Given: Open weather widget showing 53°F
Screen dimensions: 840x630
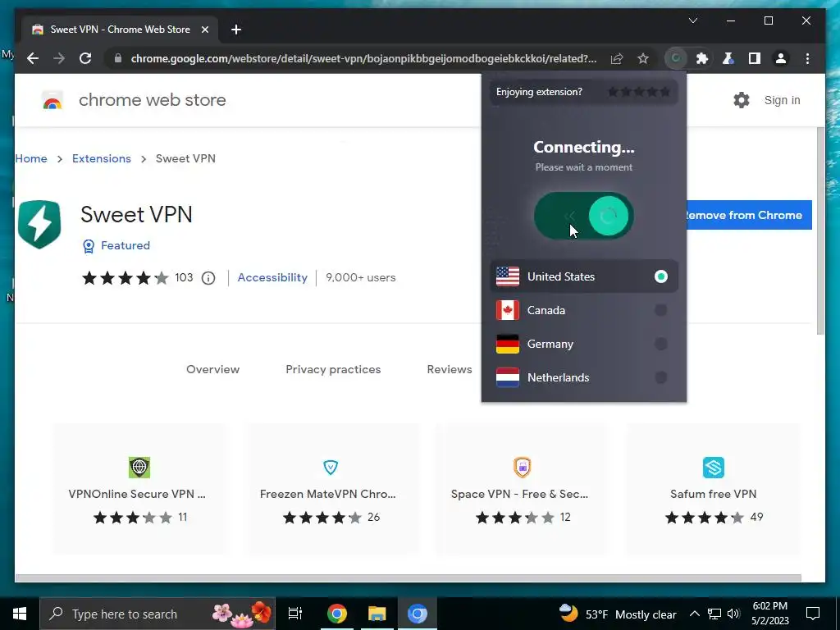Looking at the screenshot, I should [617, 614].
